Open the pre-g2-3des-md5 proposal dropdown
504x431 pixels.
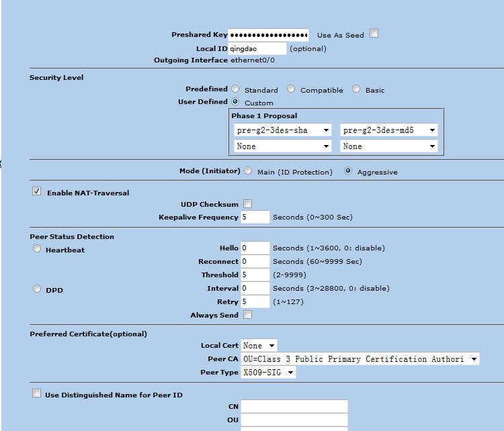pos(389,130)
